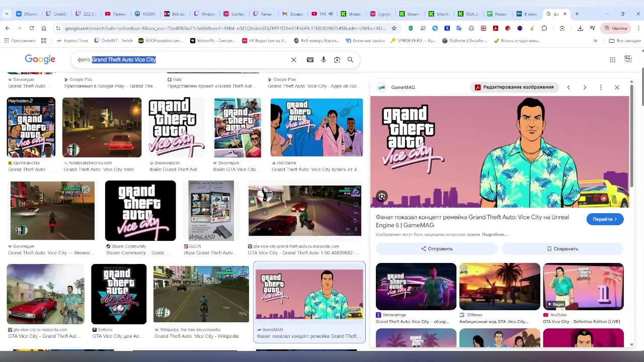Open the 'Европа Плюс' bookmark
644x362 pixels.
pyautogui.click(x=73, y=41)
